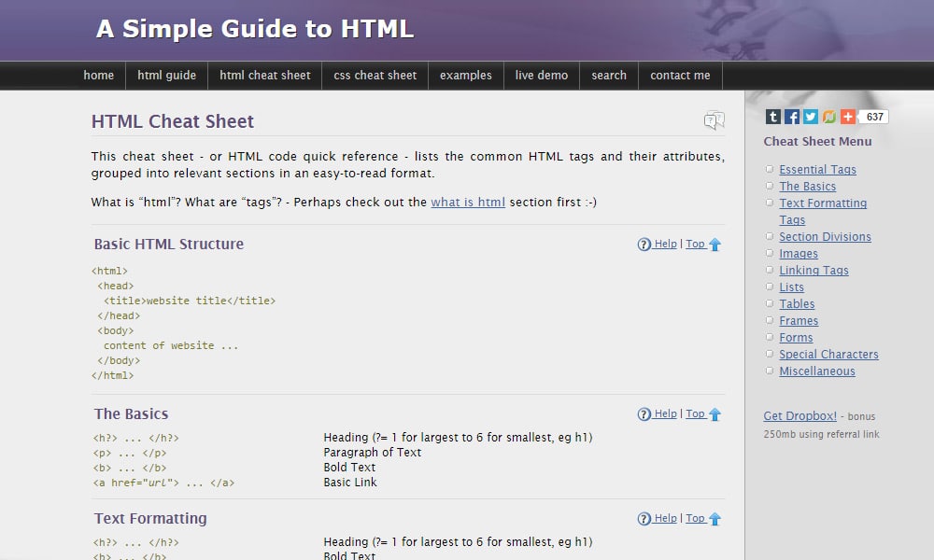Screen dimensions: 934x560
Task: Open Help link for Text Formatting
Action: tap(665, 518)
